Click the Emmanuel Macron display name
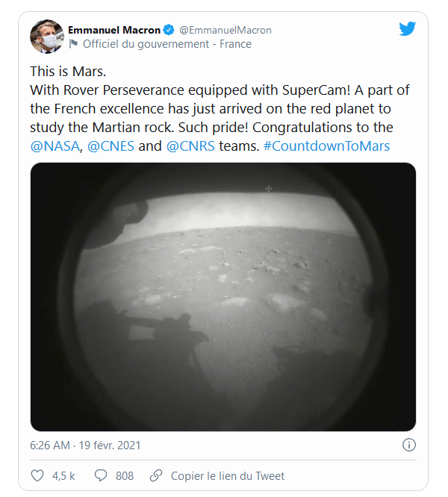 (114, 30)
